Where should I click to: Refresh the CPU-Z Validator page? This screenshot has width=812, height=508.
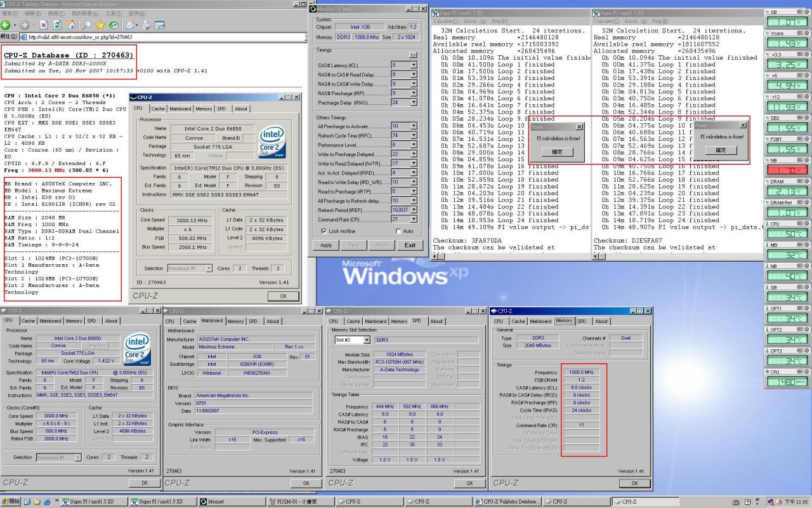pos(57,25)
